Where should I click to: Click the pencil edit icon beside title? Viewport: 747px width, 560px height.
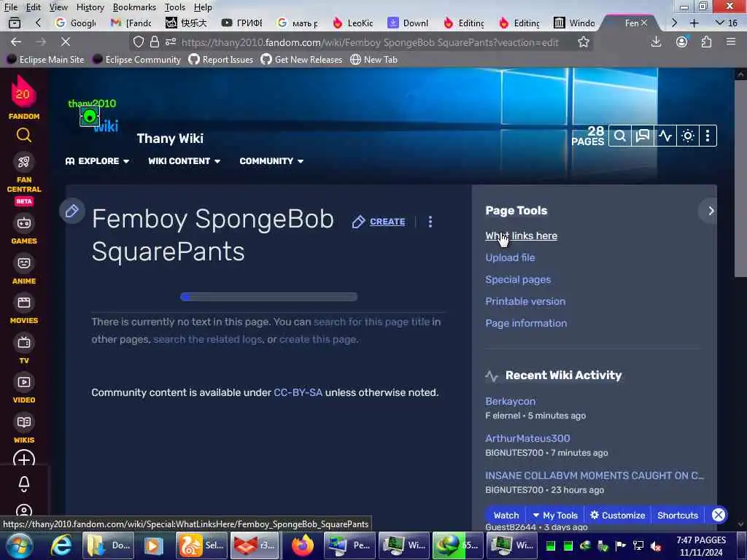72,211
